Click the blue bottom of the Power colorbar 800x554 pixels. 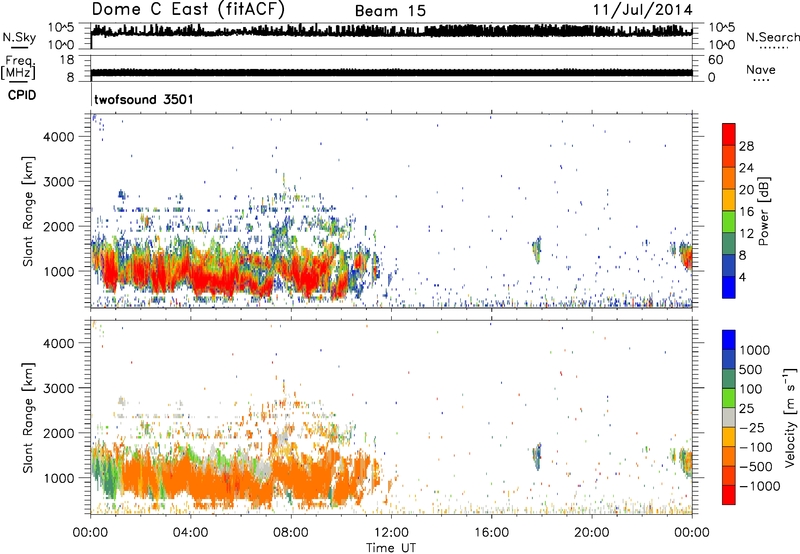(x=729, y=288)
